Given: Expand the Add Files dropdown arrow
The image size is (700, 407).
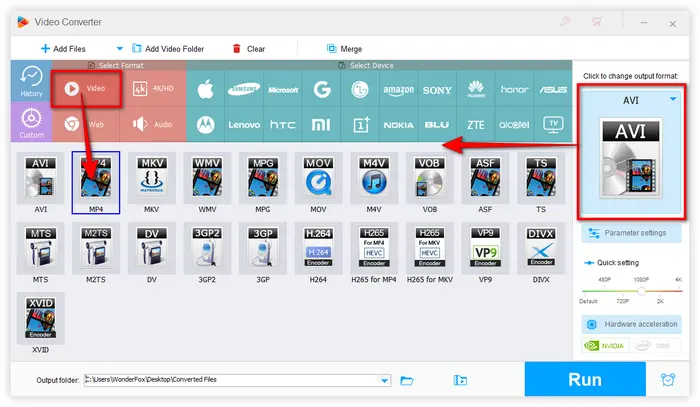Looking at the screenshot, I should tap(119, 49).
